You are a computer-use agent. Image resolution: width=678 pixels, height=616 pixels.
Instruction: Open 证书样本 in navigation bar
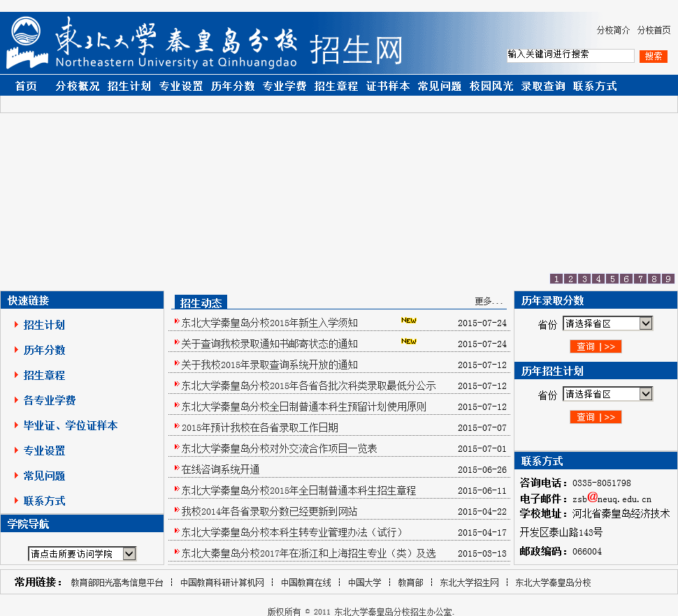[x=388, y=86]
